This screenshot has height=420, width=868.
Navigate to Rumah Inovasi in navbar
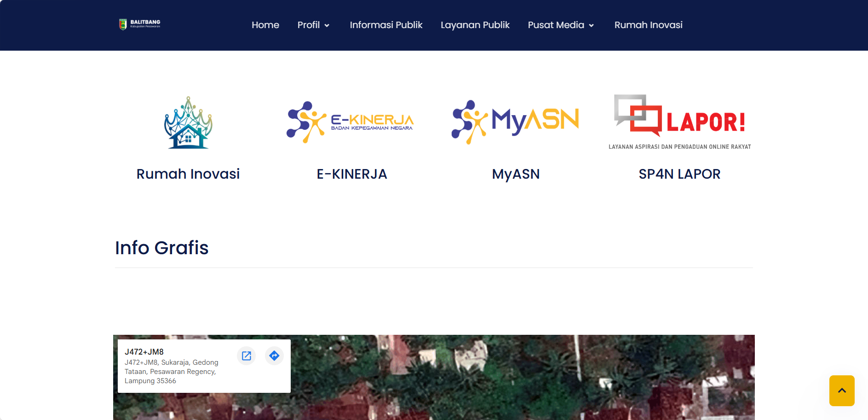point(649,25)
